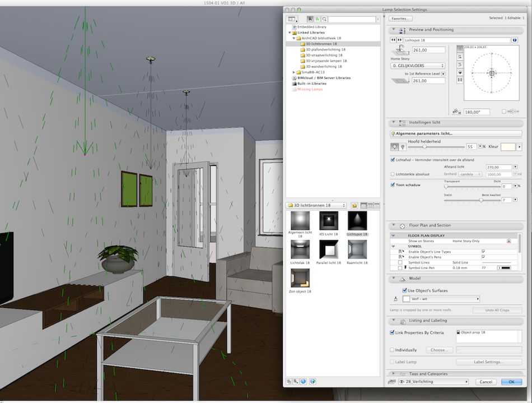The image size is (532, 403).
Task: Click the magnifier search mode icon
Action: click(x=324, y=19)
